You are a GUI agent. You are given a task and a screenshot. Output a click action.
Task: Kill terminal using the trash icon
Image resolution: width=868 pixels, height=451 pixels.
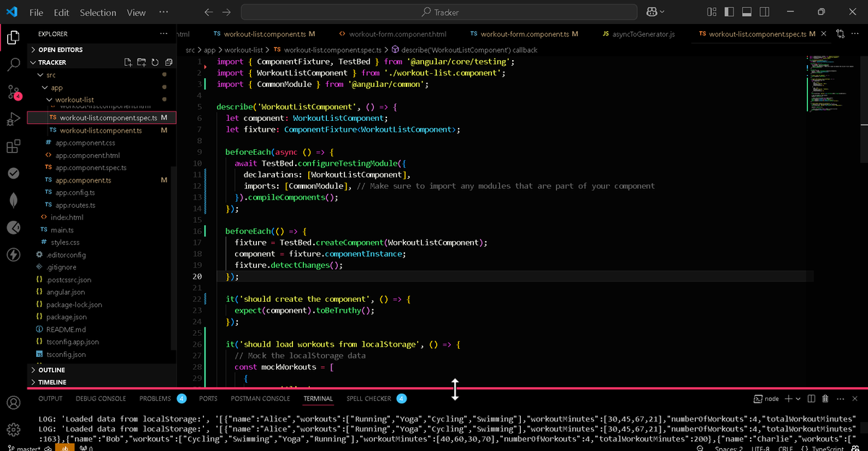coord(825,399)
